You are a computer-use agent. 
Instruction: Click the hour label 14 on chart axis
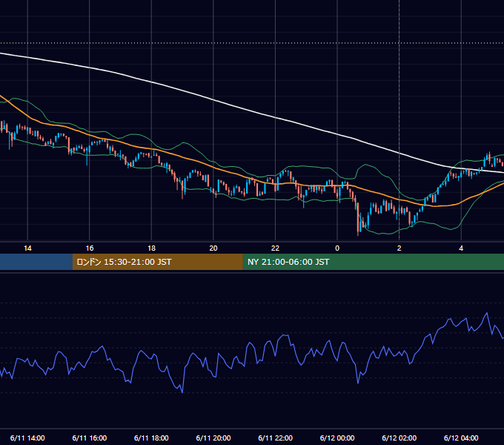coord(27,248)
